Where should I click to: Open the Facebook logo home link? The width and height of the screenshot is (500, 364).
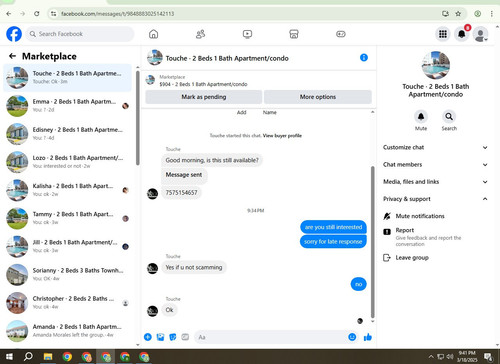click(14, 34)
